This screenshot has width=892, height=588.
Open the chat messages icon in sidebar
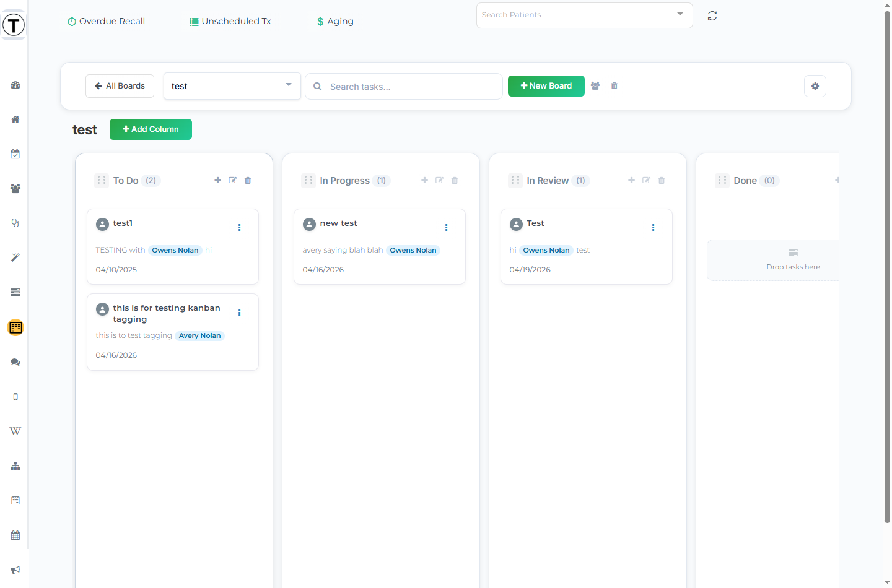click(15, 362)
